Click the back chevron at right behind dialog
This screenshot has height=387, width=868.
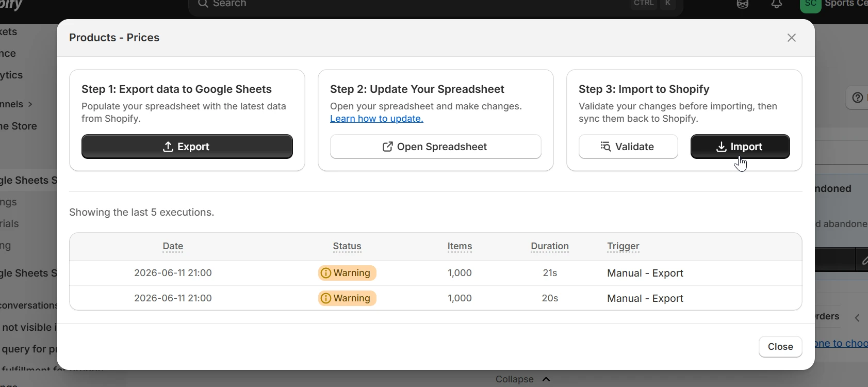coord(857,318)
